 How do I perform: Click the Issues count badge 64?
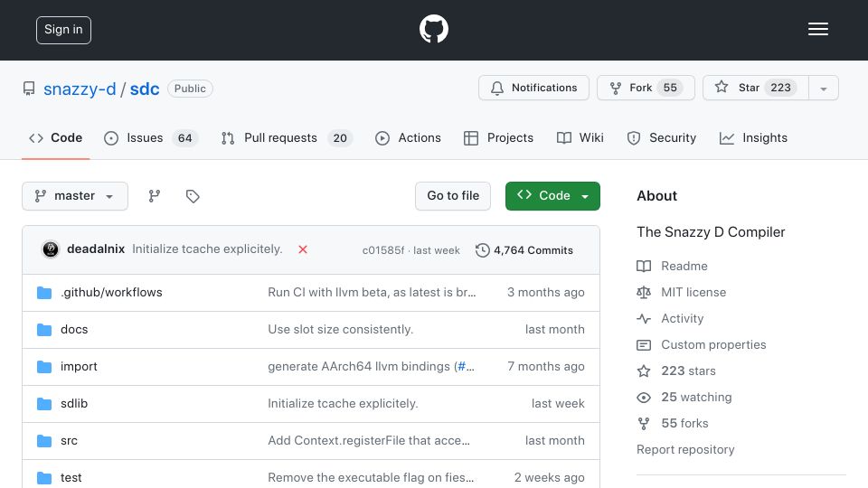184,137
